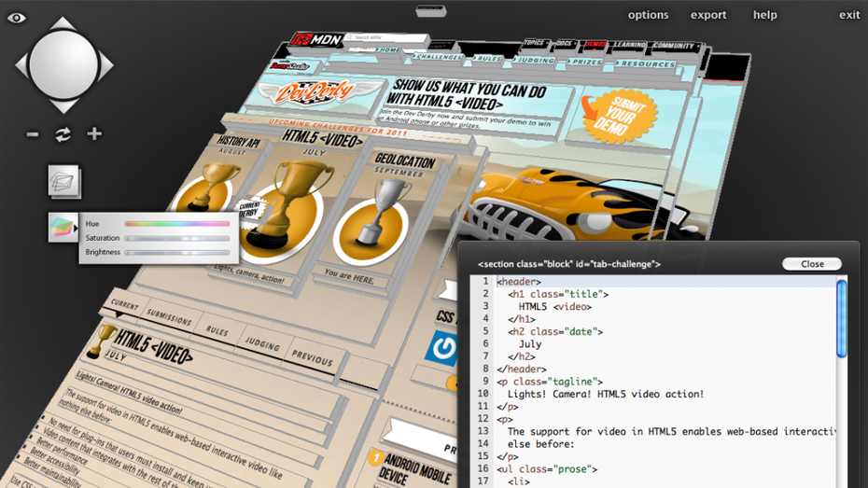Click 'Lights! Camera! HTML5 video action!' code line

coord(606,394)
